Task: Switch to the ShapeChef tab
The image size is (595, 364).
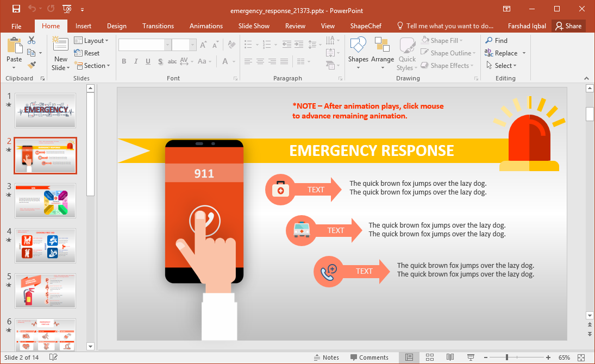Action: pyautogui.click(x=365, y=26)
